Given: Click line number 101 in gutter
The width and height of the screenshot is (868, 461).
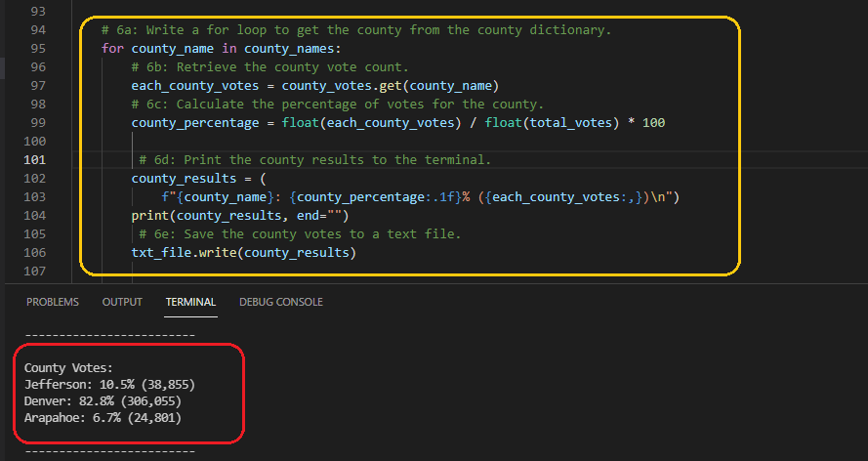Looking at the screenshot, I should click(35, 160).
